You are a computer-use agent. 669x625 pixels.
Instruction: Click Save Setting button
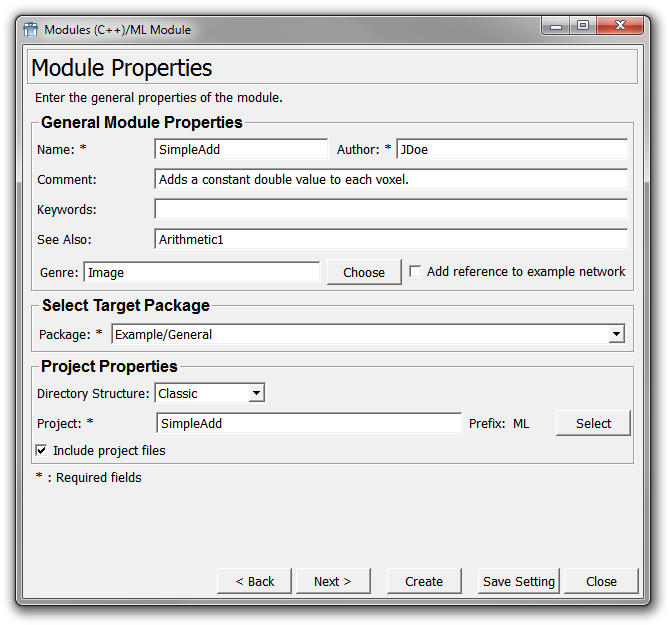point(518,581)
